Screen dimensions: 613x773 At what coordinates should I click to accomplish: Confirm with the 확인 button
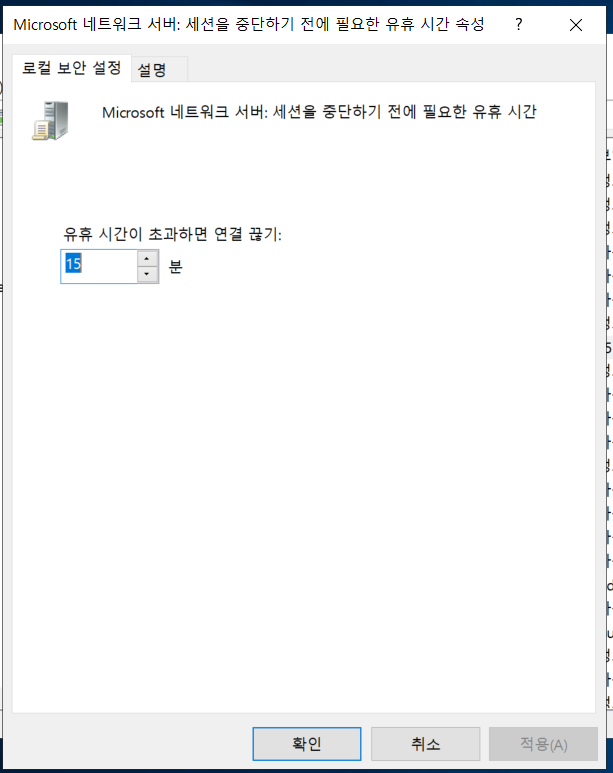[307, 743]
